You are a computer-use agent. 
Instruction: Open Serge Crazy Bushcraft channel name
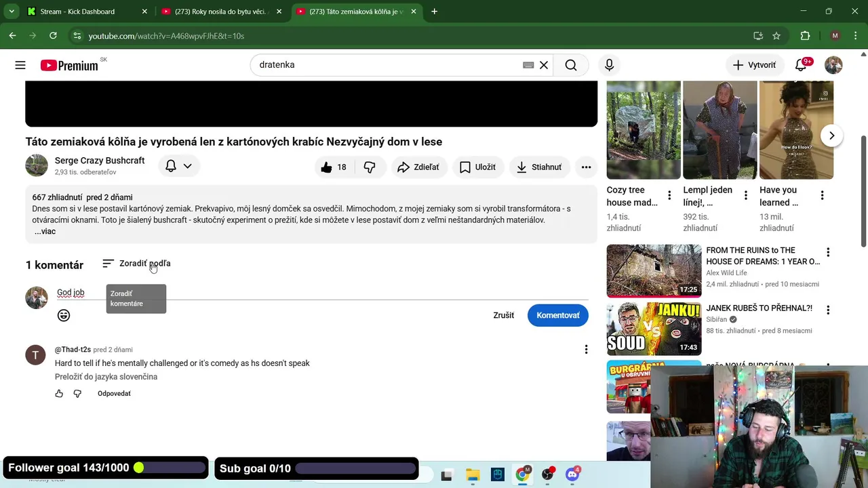point(100,161)
